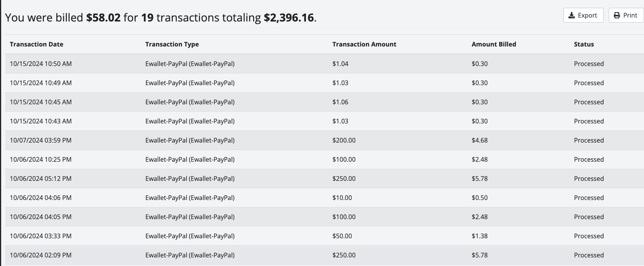Click the Print button label

point(630,15)
